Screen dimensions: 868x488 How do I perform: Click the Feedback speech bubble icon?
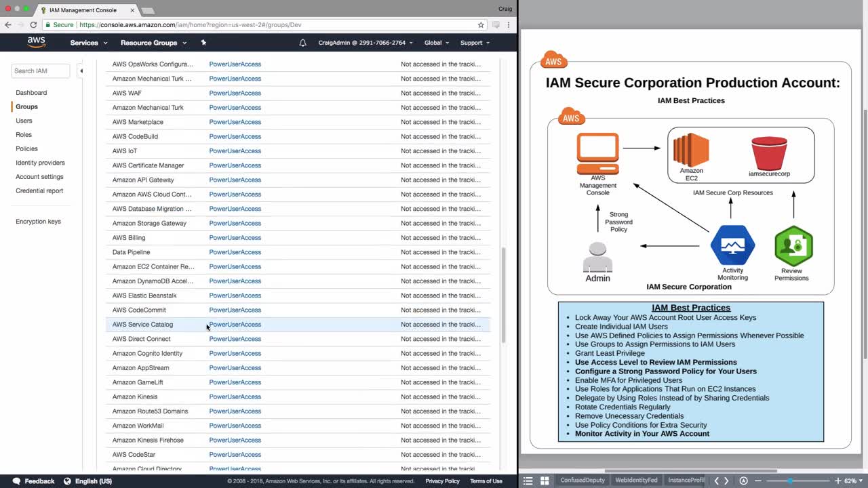(17, 481)
